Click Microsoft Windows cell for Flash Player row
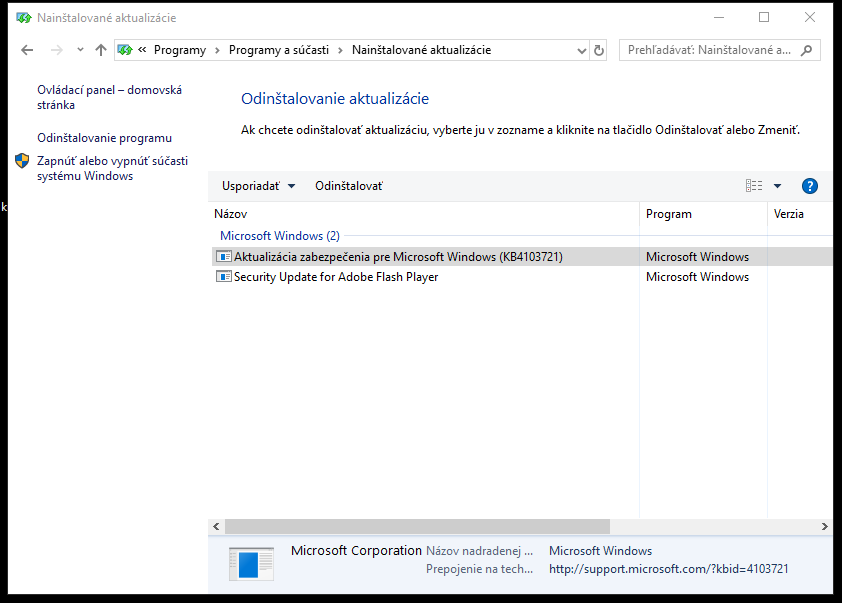This screenshot has width=842, height=603. (x=698, y=277)
